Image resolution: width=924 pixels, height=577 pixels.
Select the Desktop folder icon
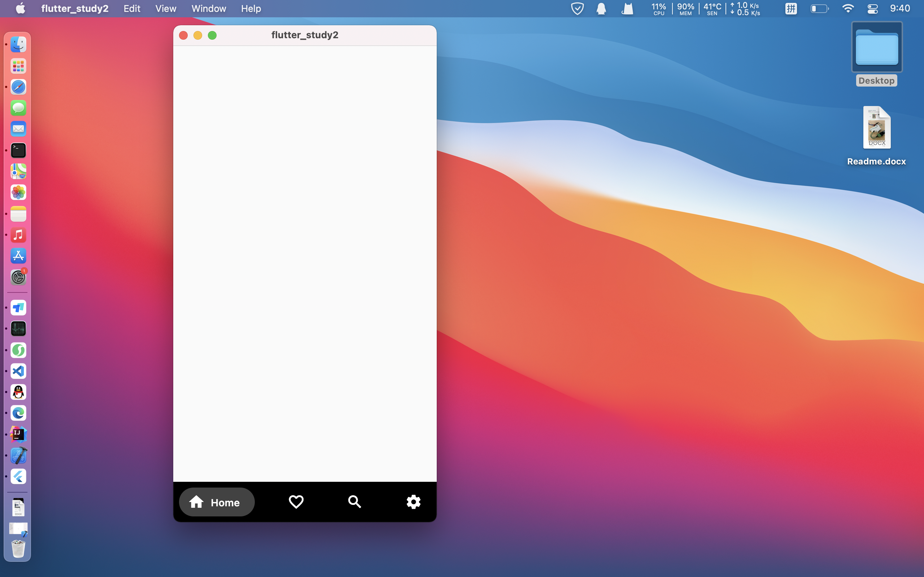[877, 48]
